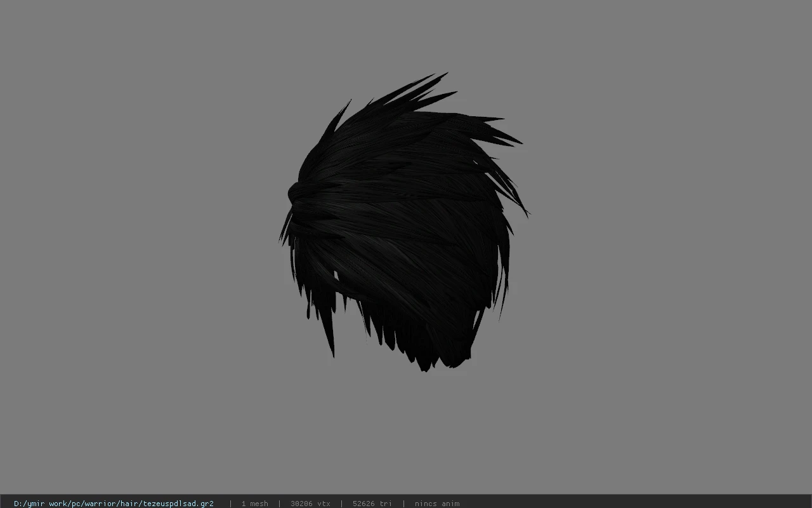The height and width of the screenshot is (508, 812).
Task: Click the '1 mesh' status bar entry
Action: (254, 504)
